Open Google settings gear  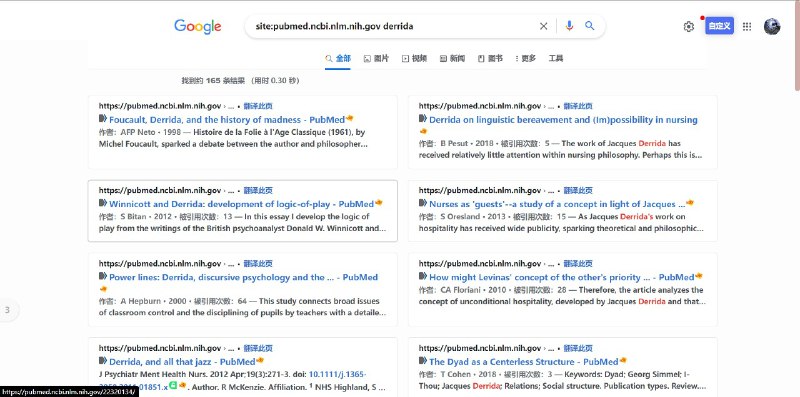[x=689, y=27]
